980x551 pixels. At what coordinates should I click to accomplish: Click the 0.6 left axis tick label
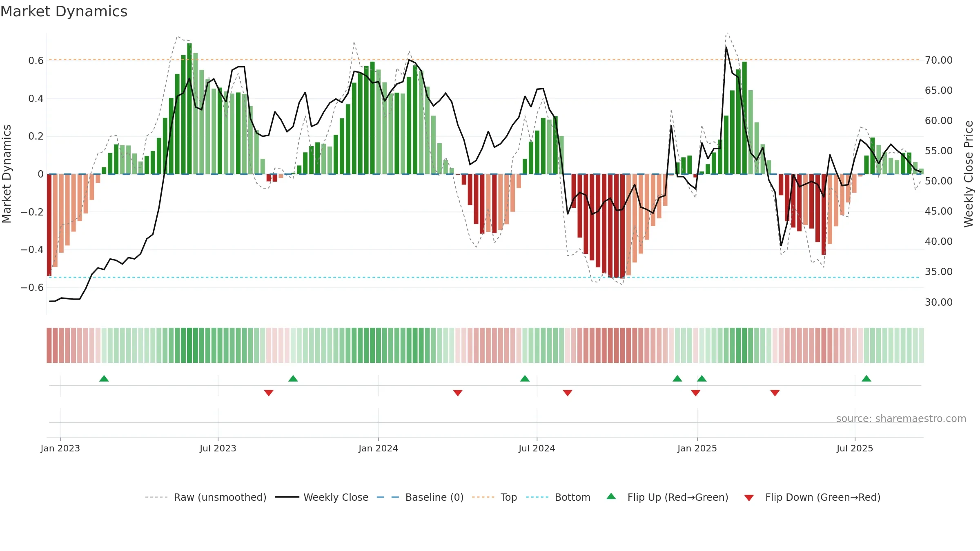pyautogui.click(x=36, y=60)
